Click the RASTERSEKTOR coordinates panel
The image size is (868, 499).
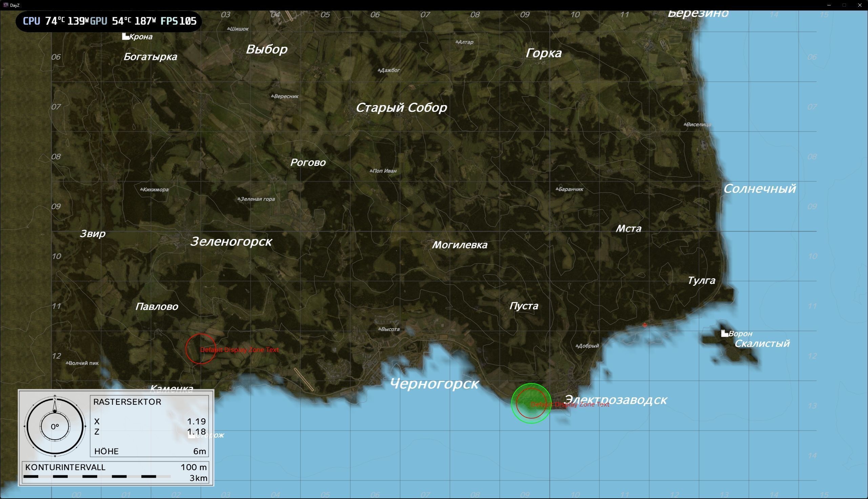(x=149, y=426)
